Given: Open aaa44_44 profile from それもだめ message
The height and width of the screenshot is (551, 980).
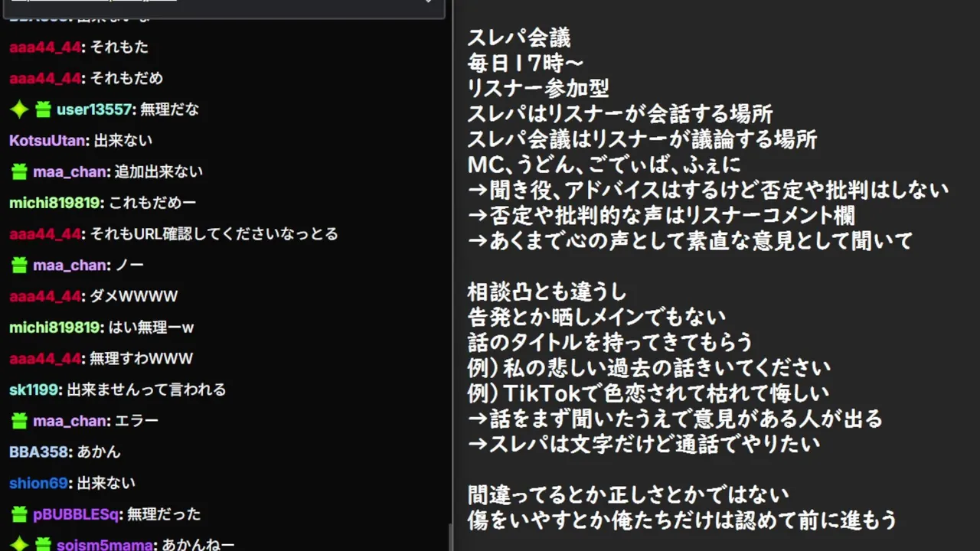Looking at the screenshot, I should click(x=45, y=78).
